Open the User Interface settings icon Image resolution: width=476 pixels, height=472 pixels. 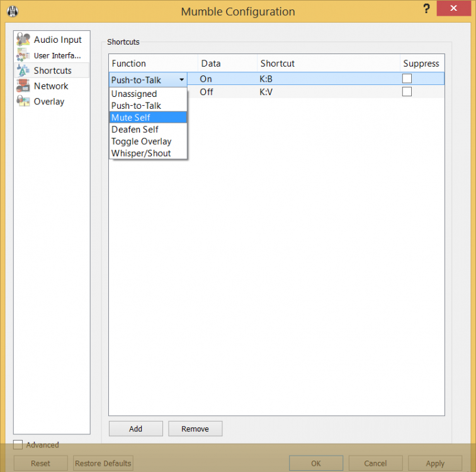pos(23,55)
